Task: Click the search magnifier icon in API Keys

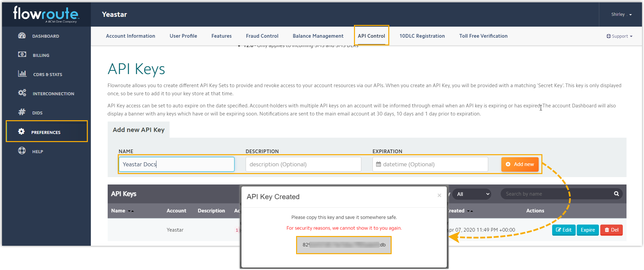Action: coord(616,194)
